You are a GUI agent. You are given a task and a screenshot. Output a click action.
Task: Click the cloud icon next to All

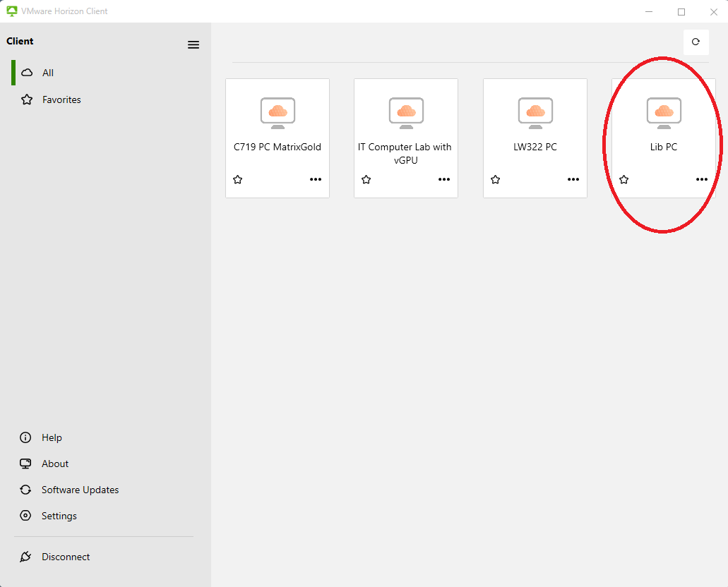(27, 73)
